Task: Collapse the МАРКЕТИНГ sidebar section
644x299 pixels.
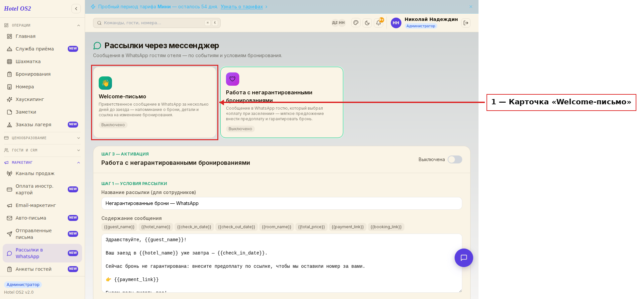Action: click(42, 162)
